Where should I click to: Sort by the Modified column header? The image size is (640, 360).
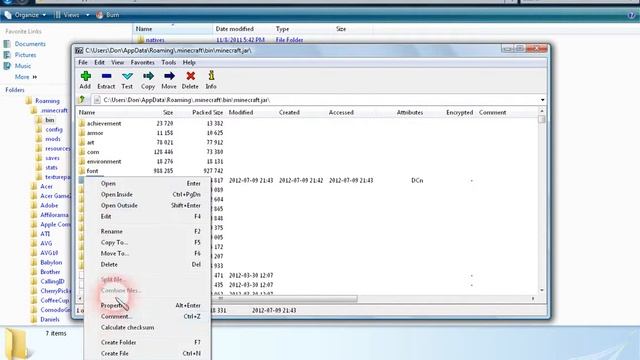[x=241, y=112]
